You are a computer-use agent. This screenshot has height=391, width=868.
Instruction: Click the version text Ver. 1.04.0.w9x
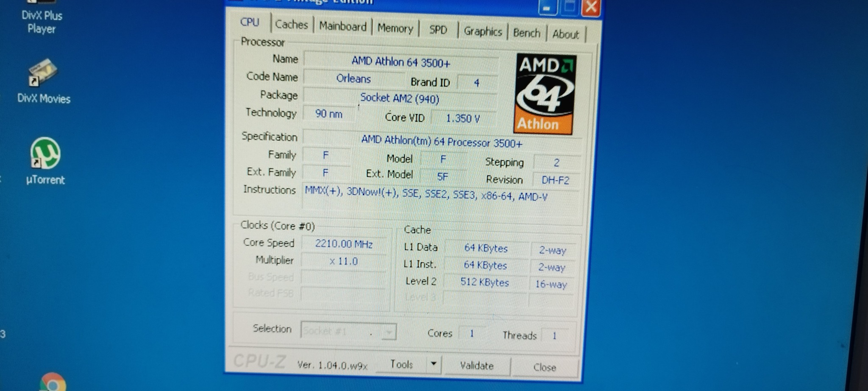[332, 365]
